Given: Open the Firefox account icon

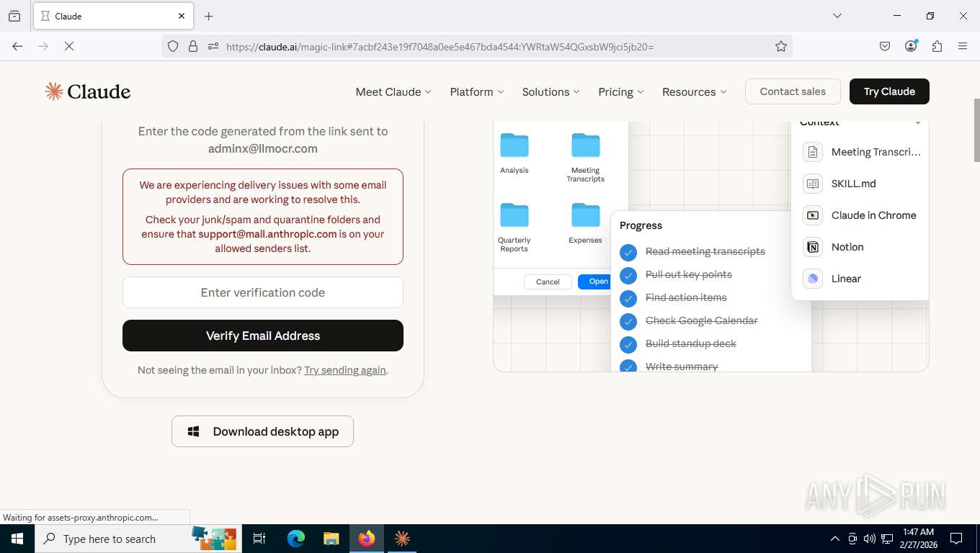Looking at the screenshot, I should [911, 46].
